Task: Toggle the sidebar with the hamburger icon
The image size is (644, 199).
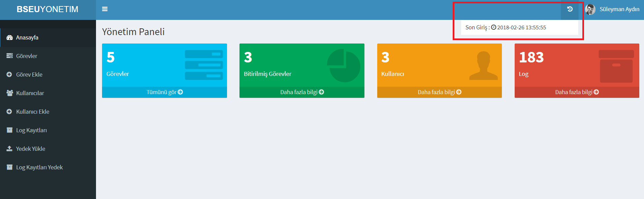Action: pyautogui.click(x=105, y=9)
